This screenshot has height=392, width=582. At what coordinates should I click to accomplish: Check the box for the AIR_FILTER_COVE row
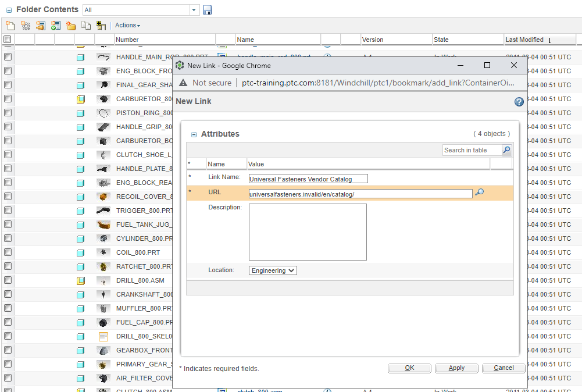pos(8,378)
